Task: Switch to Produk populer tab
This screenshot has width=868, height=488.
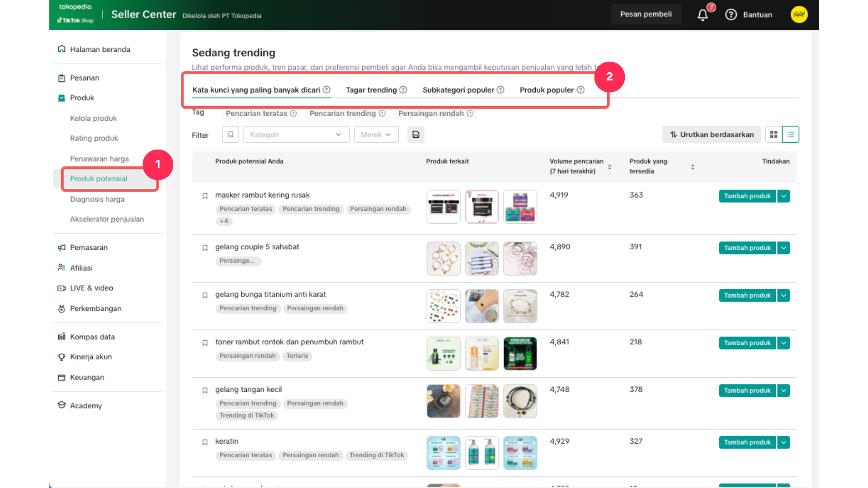Action: [x=547, y=90]
